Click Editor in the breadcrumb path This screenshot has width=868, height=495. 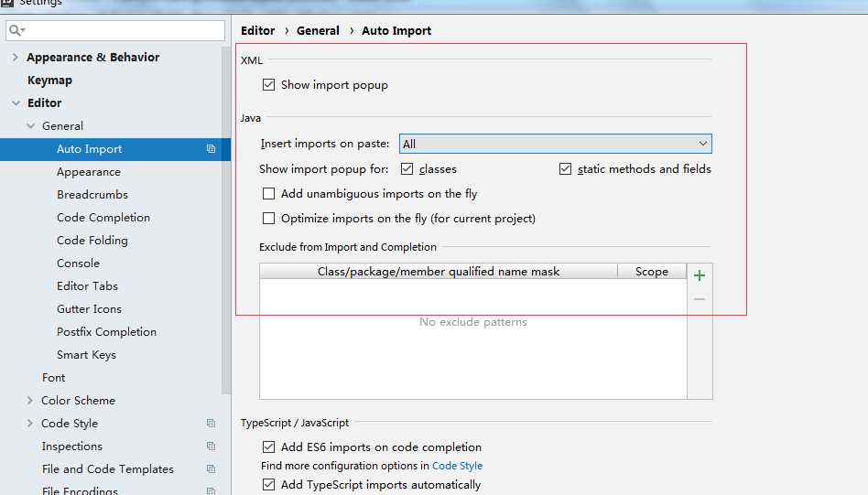point(257,31)
